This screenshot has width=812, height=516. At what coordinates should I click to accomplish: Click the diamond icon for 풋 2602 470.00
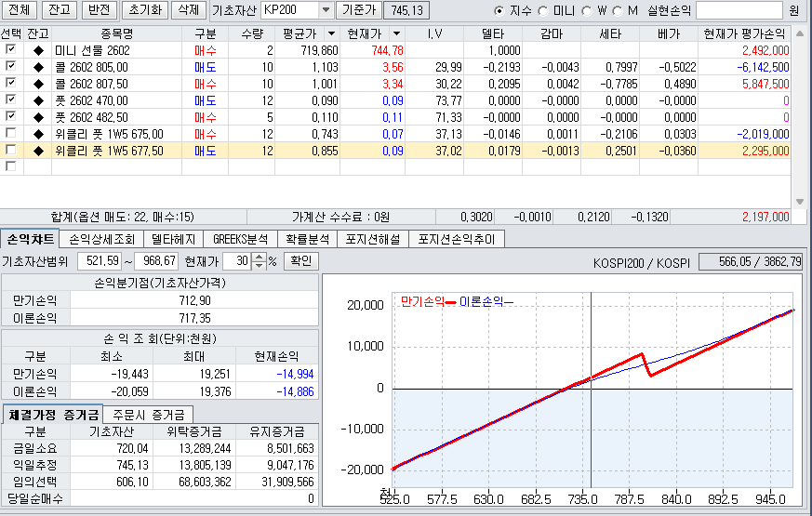coord(38,101)
